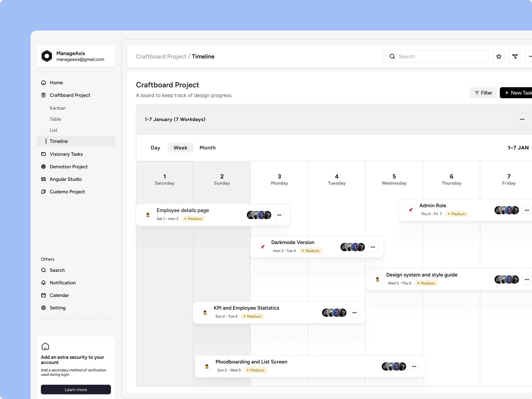Viewport: 532px width, 399px height.
Task: Enable the Week view toggle
Action: pyautogui.click(x=180, y=147)
